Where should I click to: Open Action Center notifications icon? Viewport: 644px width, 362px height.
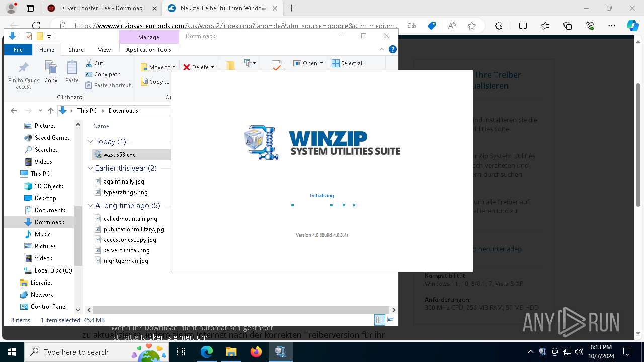point(627,352)
